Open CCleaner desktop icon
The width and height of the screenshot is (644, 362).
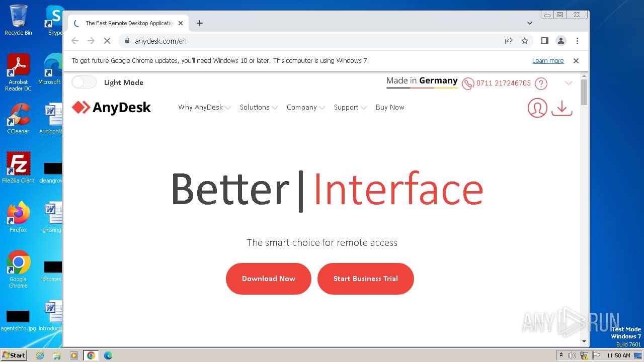[x=18, y=119]
